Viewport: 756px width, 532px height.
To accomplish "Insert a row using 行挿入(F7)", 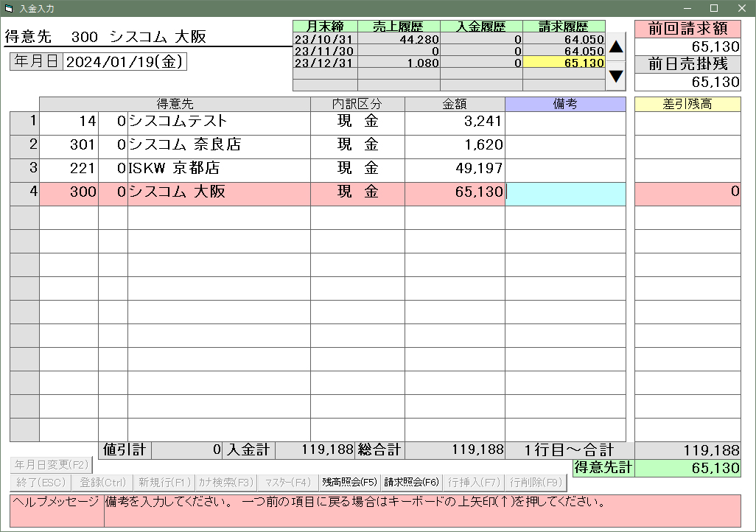I will (474, 483).
